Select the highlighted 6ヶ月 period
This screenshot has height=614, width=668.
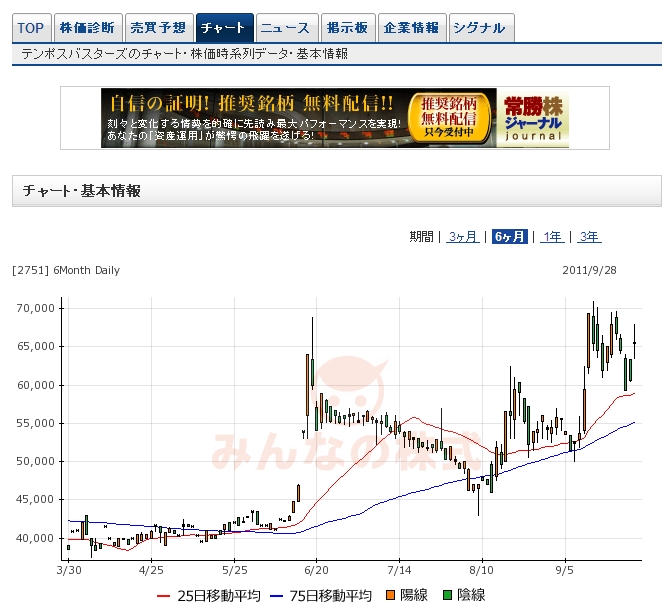[509, 237]
